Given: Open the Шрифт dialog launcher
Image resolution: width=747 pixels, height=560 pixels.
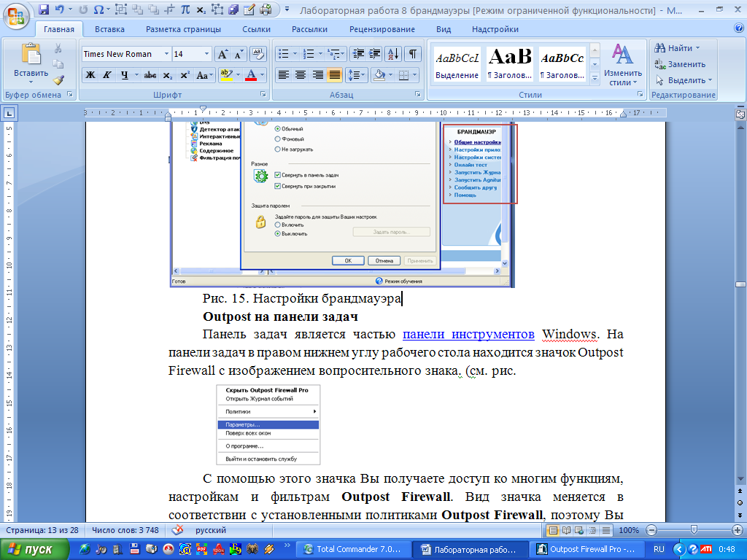Looking at the screenshot, I should pyautogui.click(x=263, y=94).
